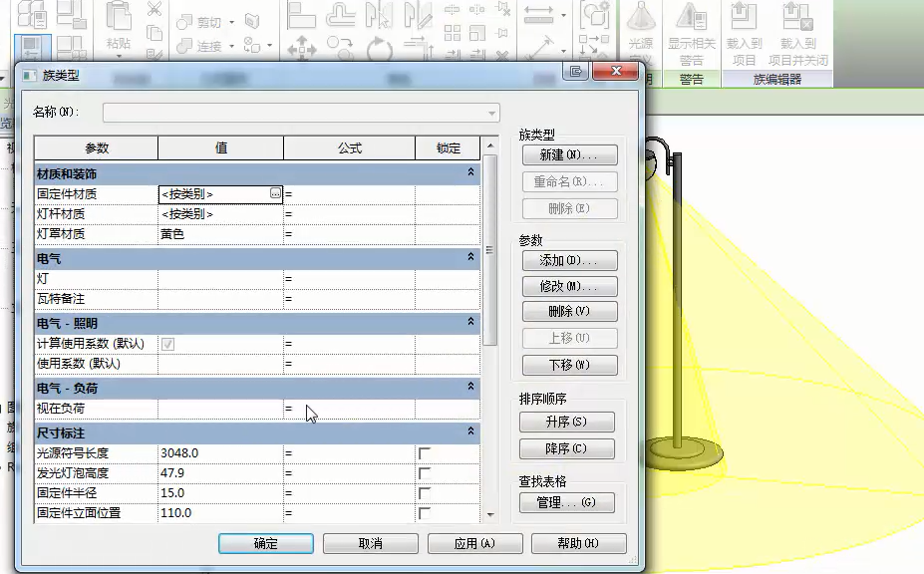
Task: Open material browser via 固定件材质 ellipsis button
Action: point(275,194)
